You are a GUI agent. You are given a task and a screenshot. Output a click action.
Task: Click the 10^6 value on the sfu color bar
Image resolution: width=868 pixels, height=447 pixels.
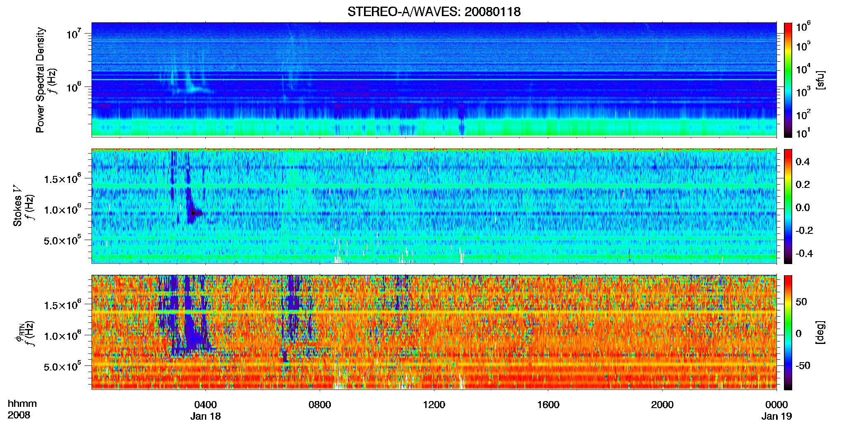coord(803,26)
